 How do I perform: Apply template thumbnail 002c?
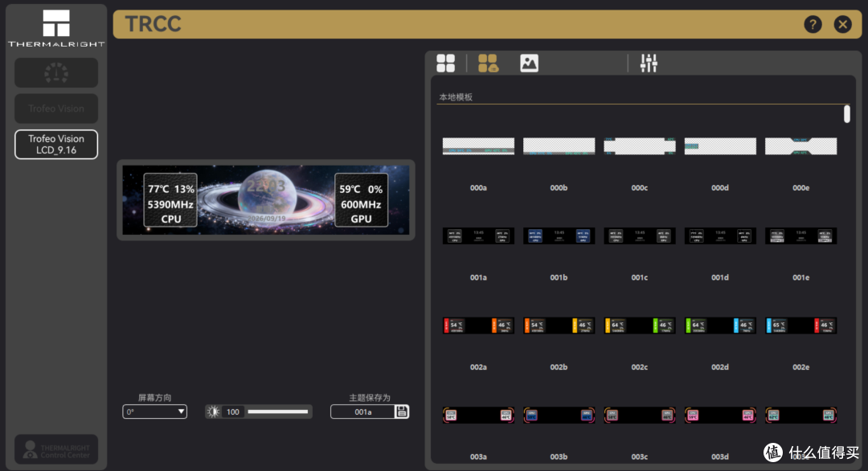[640, 326]
